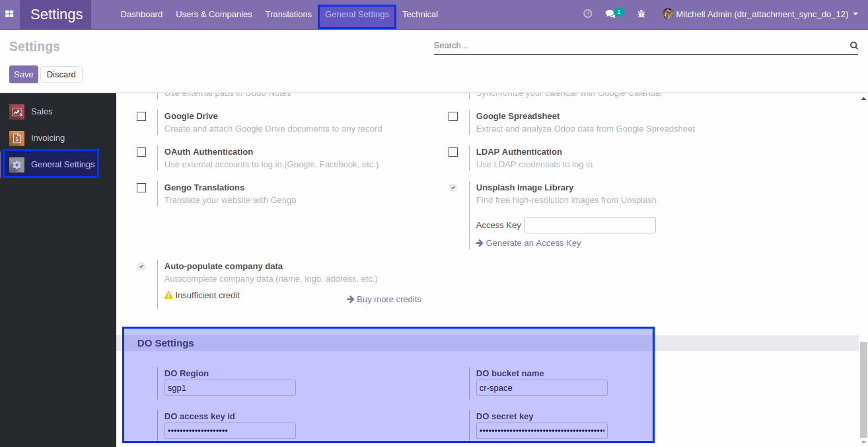Viewport: 868px width, 447px height.
Task: Open the debug bug icon
Action: (x=641, y=14)
